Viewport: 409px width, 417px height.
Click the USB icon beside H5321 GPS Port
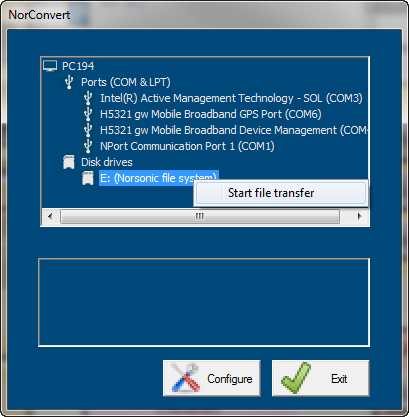click(88, 114)
